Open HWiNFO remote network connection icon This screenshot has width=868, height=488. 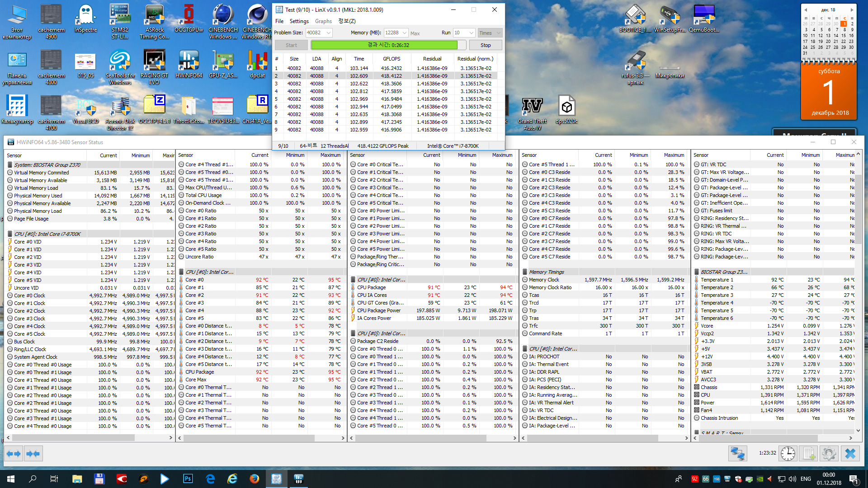737,453
